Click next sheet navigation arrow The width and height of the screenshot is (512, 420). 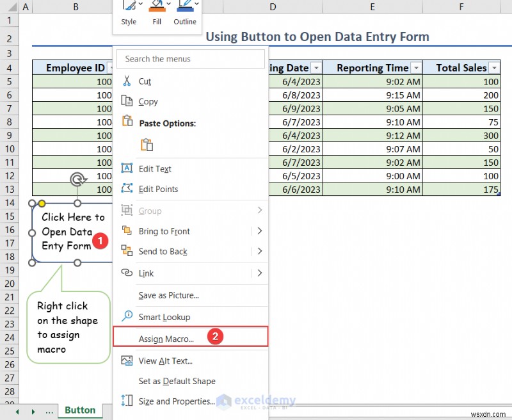coord(33,412)
